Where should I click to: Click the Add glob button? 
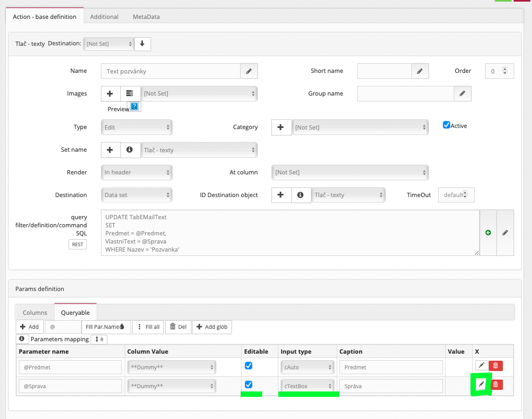point(212,327)
